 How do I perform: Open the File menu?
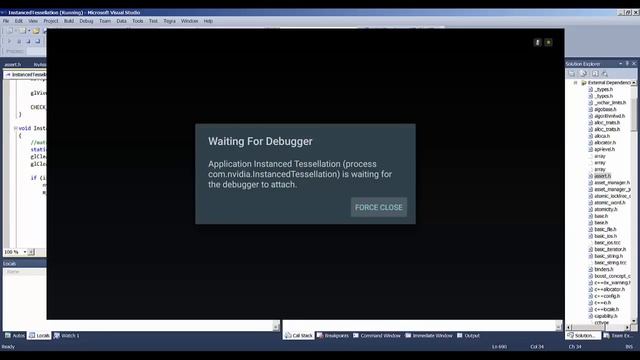point(6,21)
